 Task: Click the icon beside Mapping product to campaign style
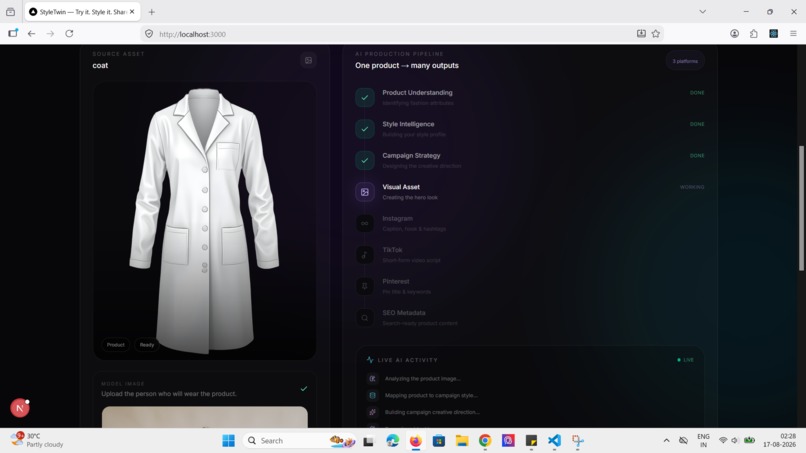[x=372, y=395]
